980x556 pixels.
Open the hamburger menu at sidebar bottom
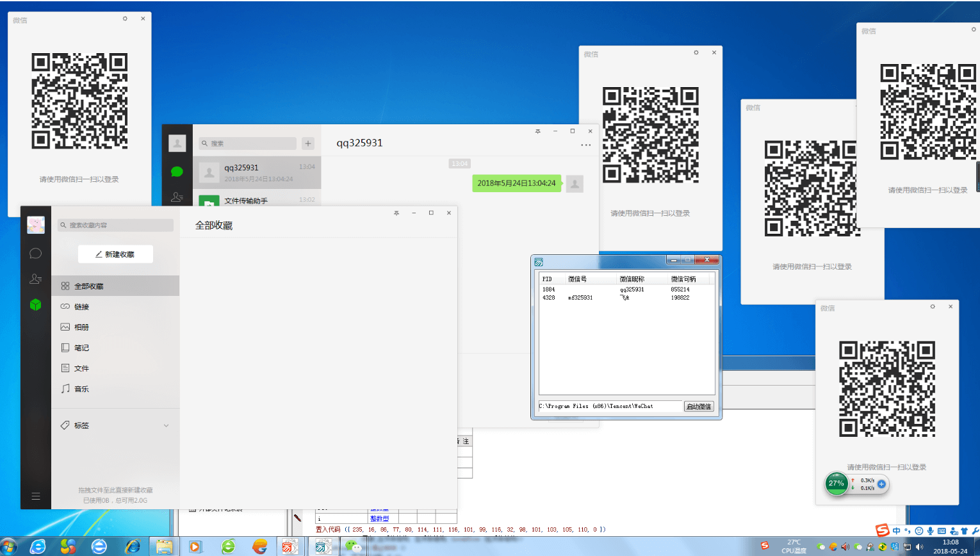coord(35,496)
